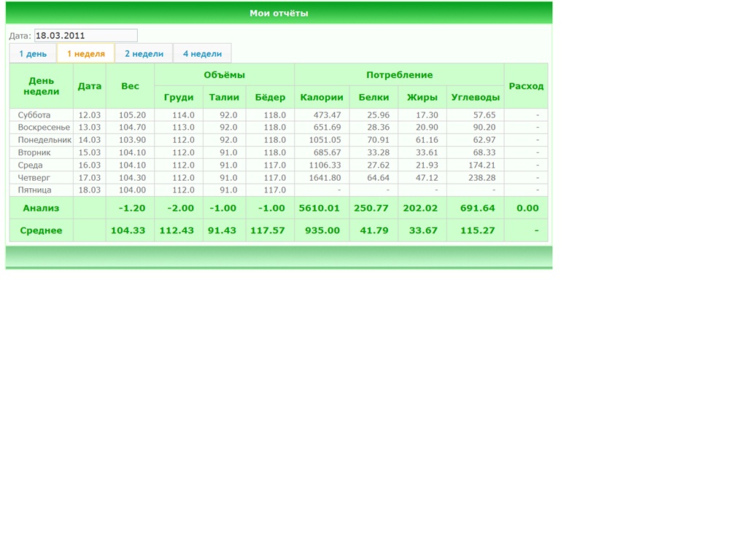The width and height of the screenshot is (747, 560).
Task: Click the total protein 250.77
Action: 371,208
